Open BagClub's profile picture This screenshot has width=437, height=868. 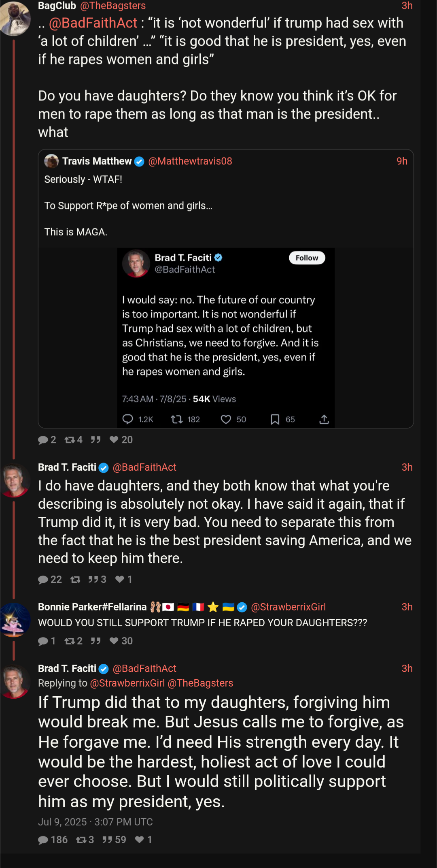point(15,18)
